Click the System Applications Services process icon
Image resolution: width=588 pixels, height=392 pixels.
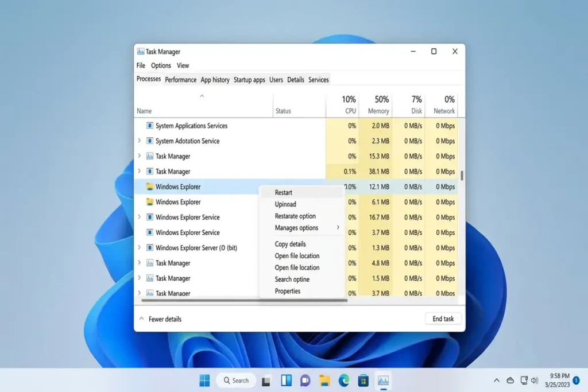click(x=150, y=126)
